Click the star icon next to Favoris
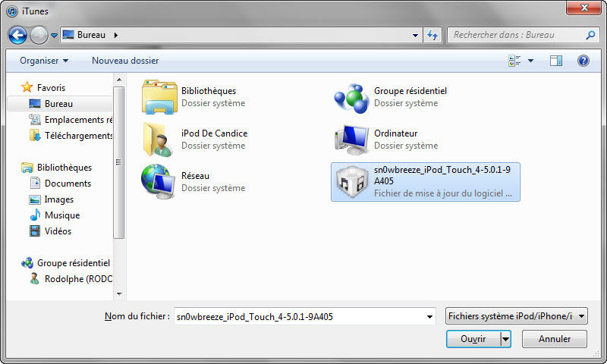 pos(27,87)
